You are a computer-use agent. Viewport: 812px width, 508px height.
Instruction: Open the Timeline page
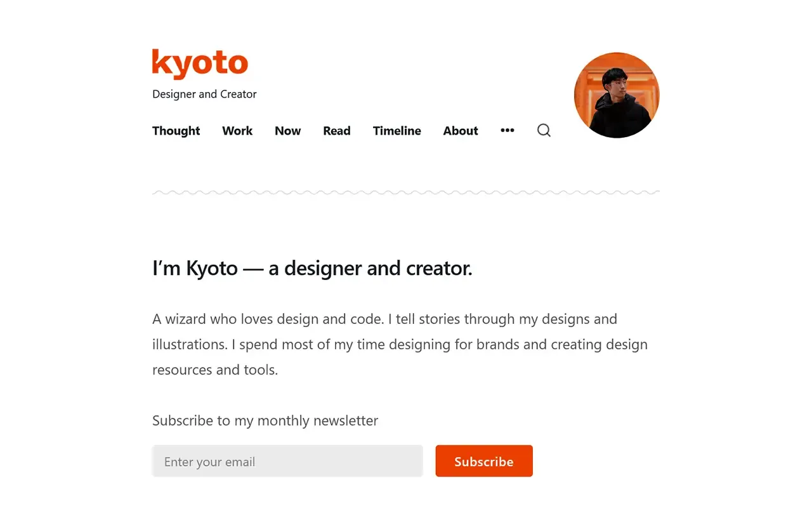click(x=396, y=131)
